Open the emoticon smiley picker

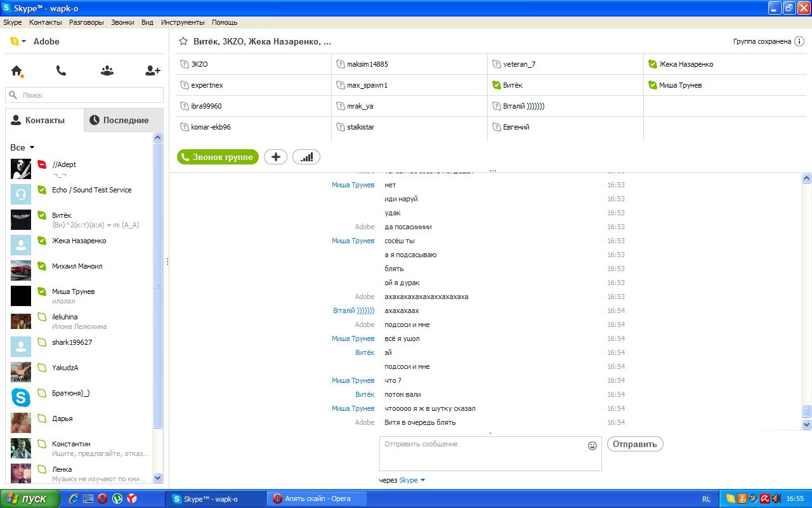click(593, 446)
